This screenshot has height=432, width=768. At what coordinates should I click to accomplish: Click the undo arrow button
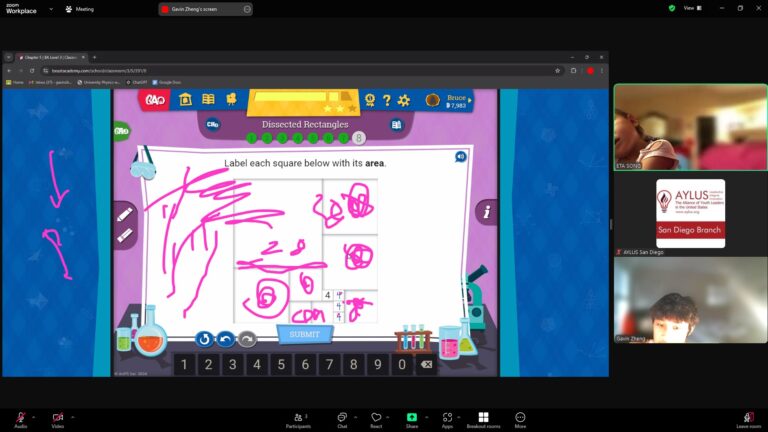point(225,339)
